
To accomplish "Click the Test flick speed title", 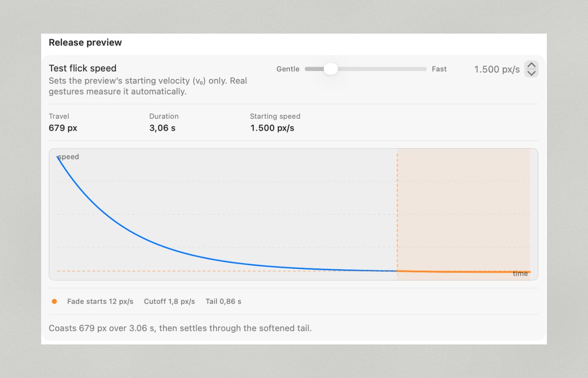I will click(82, 68).
